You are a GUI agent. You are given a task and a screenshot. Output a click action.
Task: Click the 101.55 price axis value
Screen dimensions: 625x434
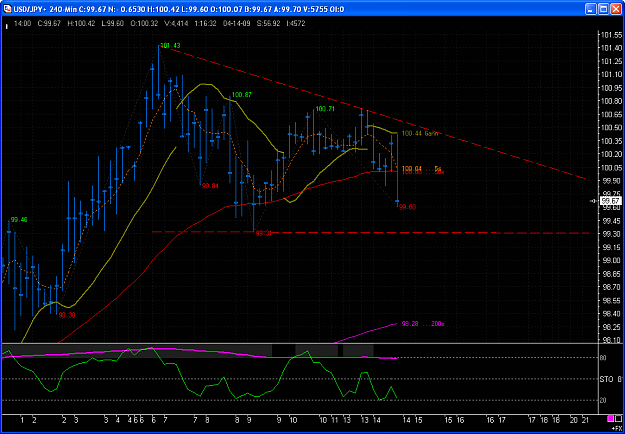coord(610,35)
